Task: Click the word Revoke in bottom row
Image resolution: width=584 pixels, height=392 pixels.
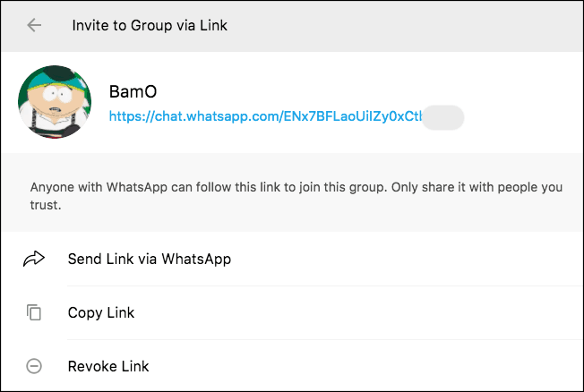Action: [x=92, y=366]
